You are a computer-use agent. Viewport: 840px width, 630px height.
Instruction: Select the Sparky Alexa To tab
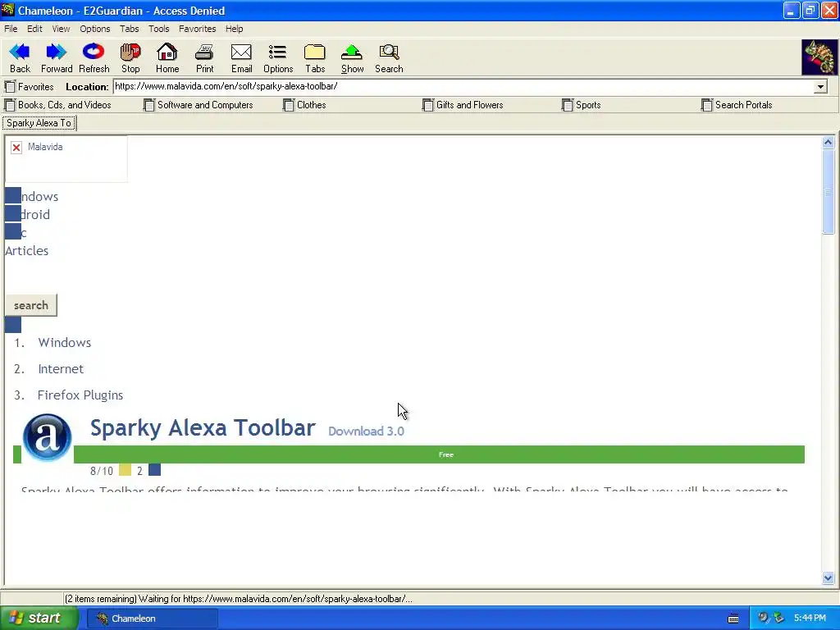coord(39,123)
